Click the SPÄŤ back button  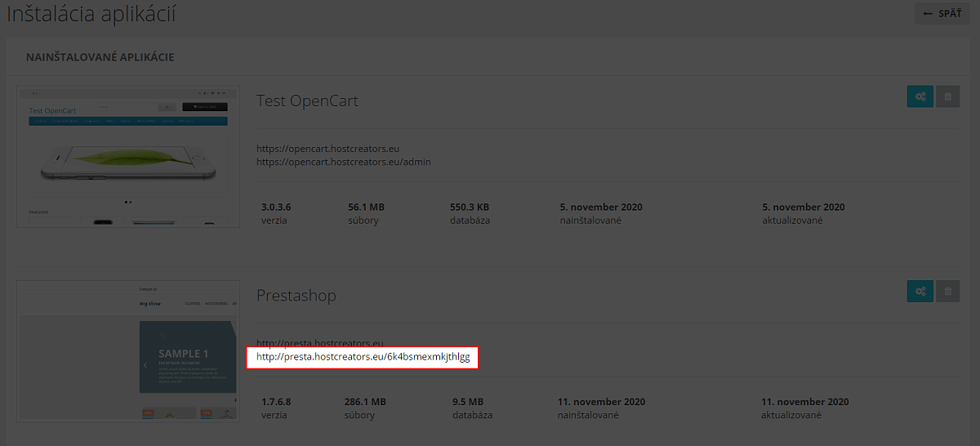coord(942,13)
